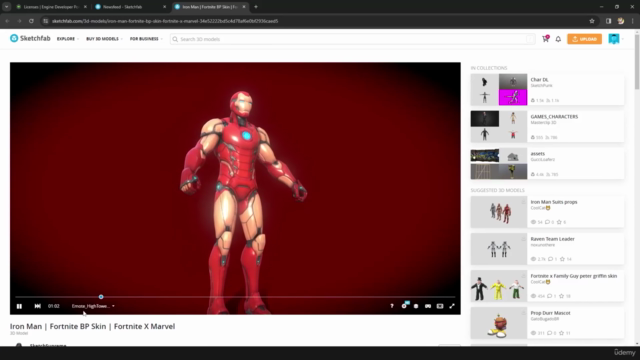Switch to VR mode goggles icon
This screenshot has height=360, width=640.
(428, 306)
